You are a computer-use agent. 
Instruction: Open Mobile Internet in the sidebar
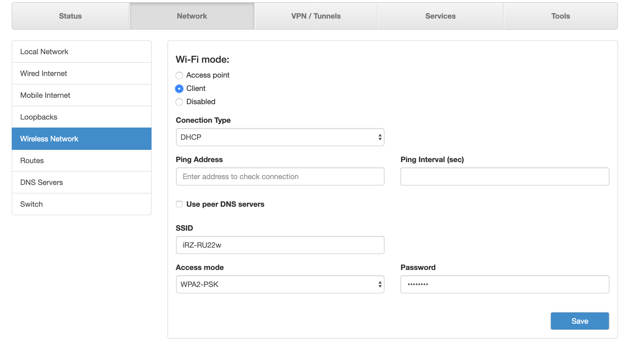82,95
